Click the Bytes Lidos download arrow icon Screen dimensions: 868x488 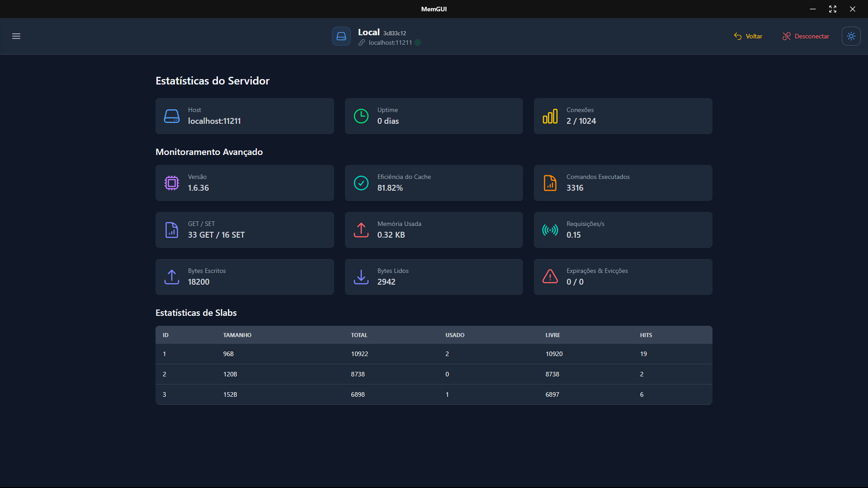coord(361,277)
